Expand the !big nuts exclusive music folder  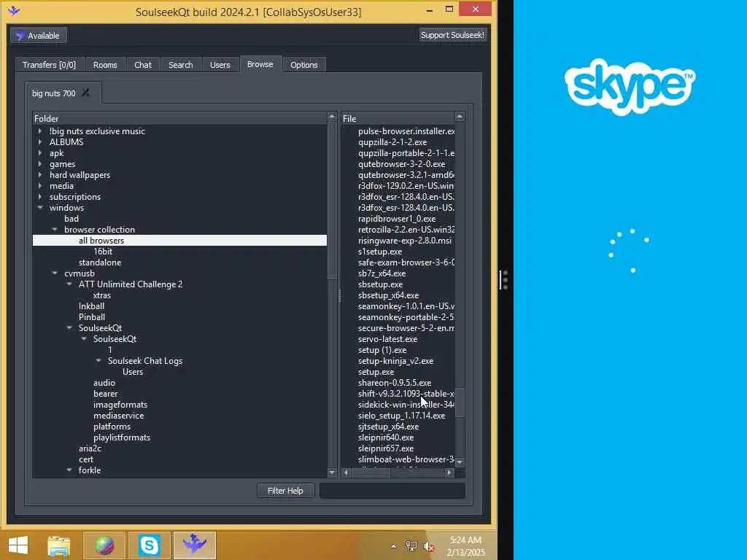40,131
